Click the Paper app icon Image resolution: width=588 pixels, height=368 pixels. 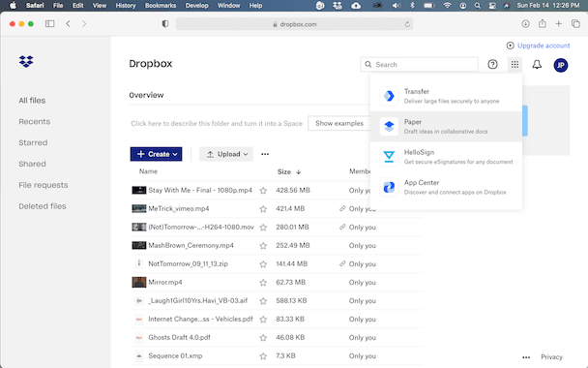click(x=389, y=127)
